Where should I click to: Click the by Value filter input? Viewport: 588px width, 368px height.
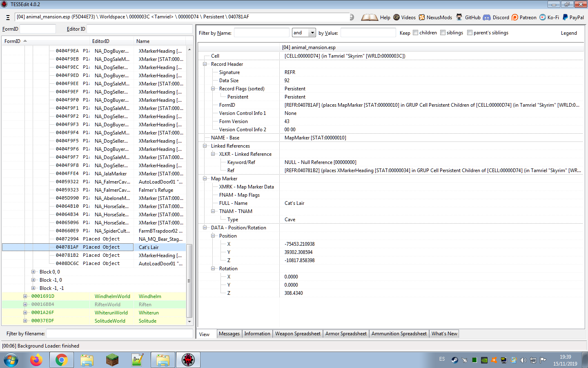(368, 33)
